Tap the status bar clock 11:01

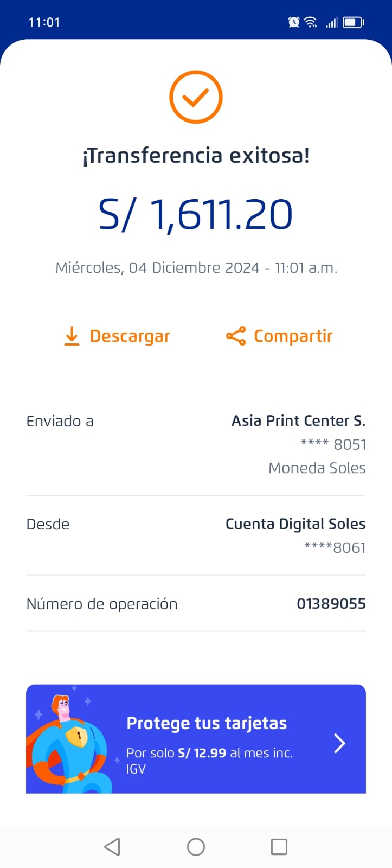[x=44, y=22]
